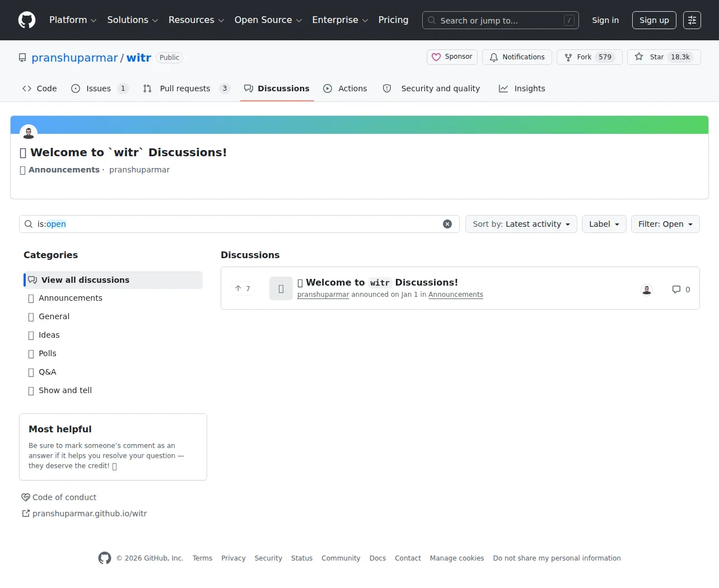Open footer Community link
The image size is (719, 588).
pos(341,558)
